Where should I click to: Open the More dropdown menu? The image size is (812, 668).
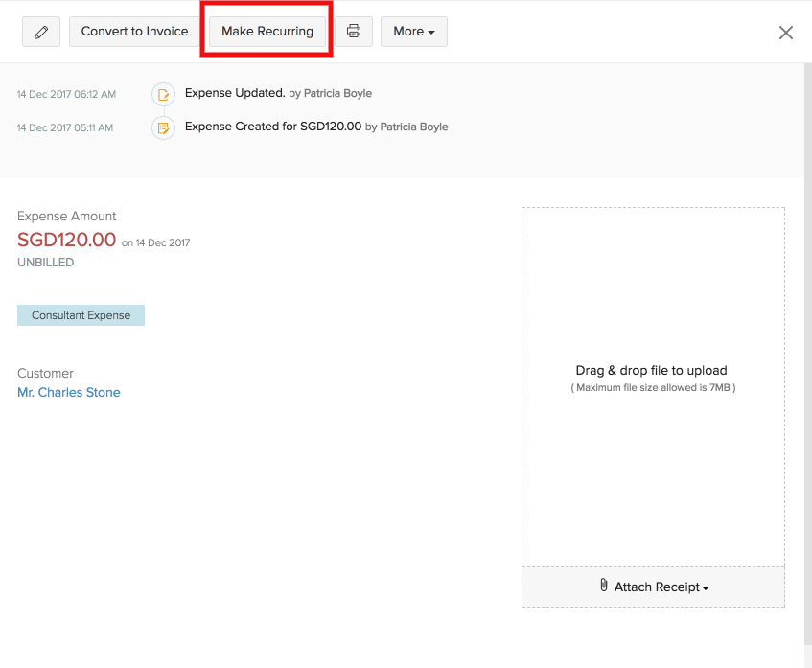pos(414,32)
